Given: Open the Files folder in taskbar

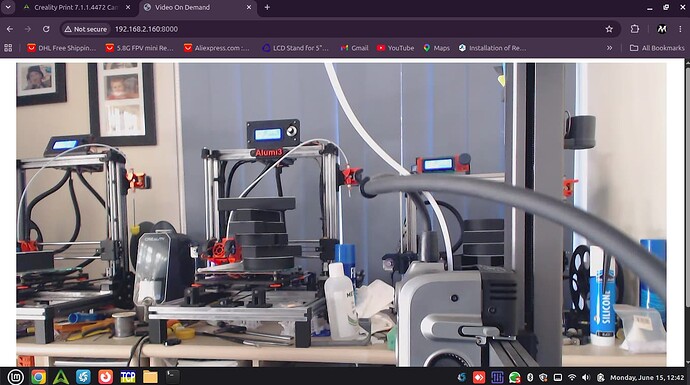Looking at the screenshot, I should click(x=150, y=377).
